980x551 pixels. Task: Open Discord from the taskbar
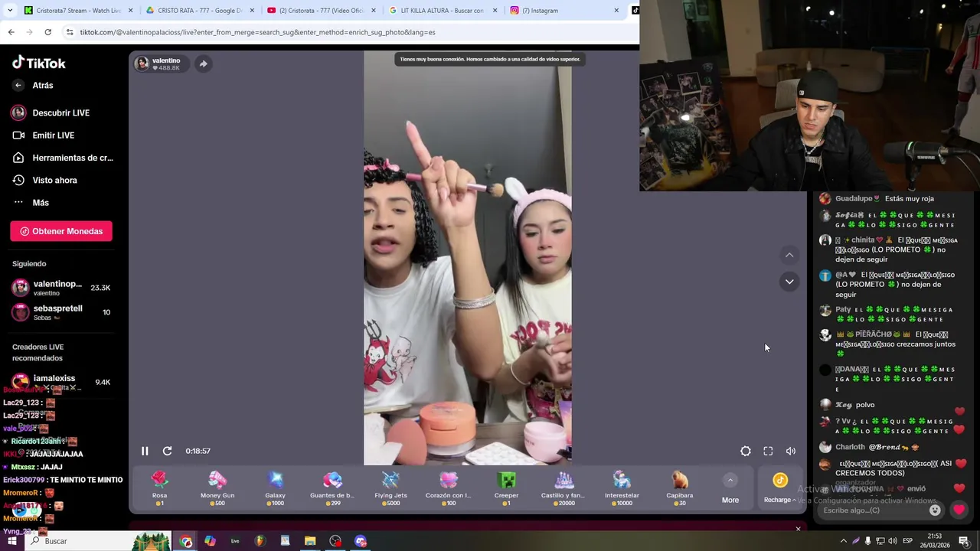361,541
